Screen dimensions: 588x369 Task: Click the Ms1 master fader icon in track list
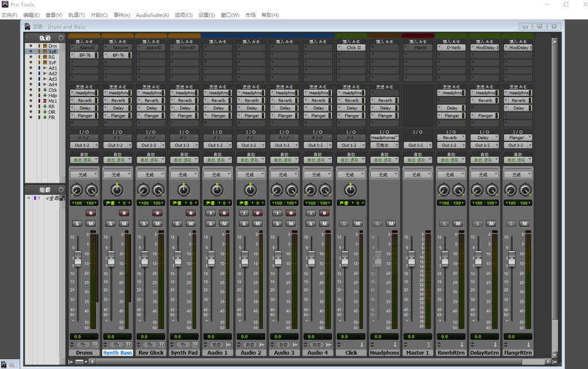click(x=45, y=101)
